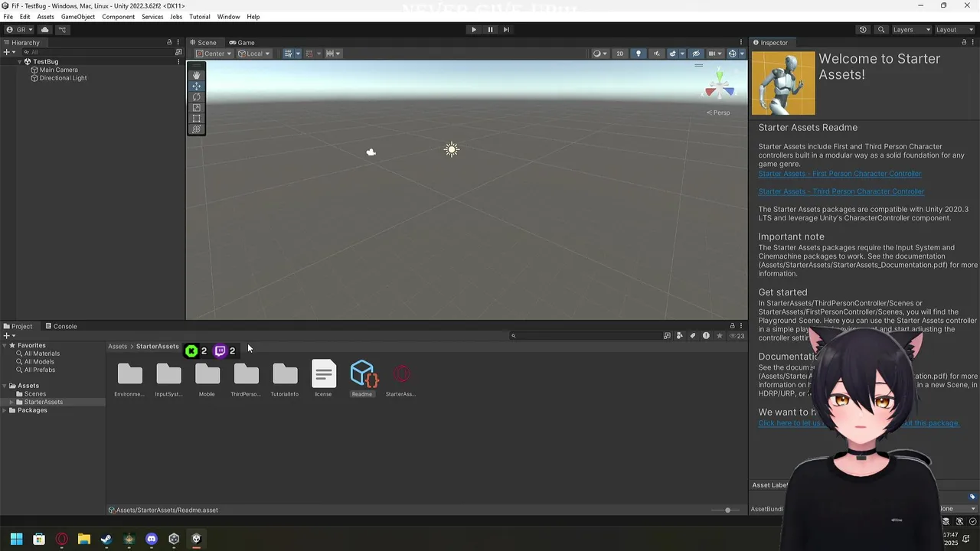The width and height of the screenshot is (980, 551).
Task: Select the Hand view tool
Action: point(197,75)
